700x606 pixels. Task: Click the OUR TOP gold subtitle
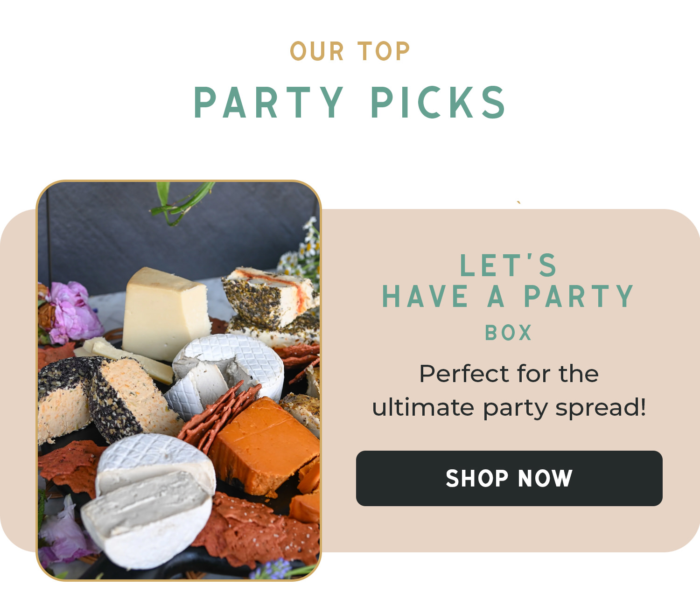[x=350, y=51]
